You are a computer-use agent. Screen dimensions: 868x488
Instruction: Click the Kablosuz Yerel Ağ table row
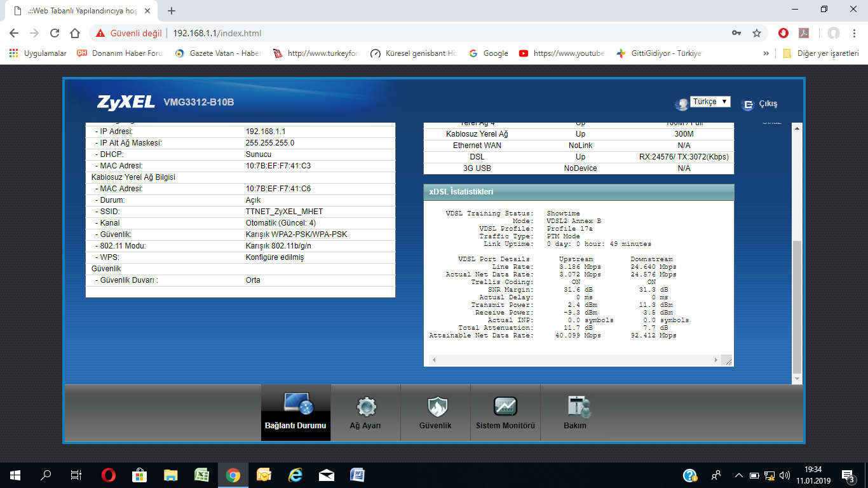tap(579, 134)
